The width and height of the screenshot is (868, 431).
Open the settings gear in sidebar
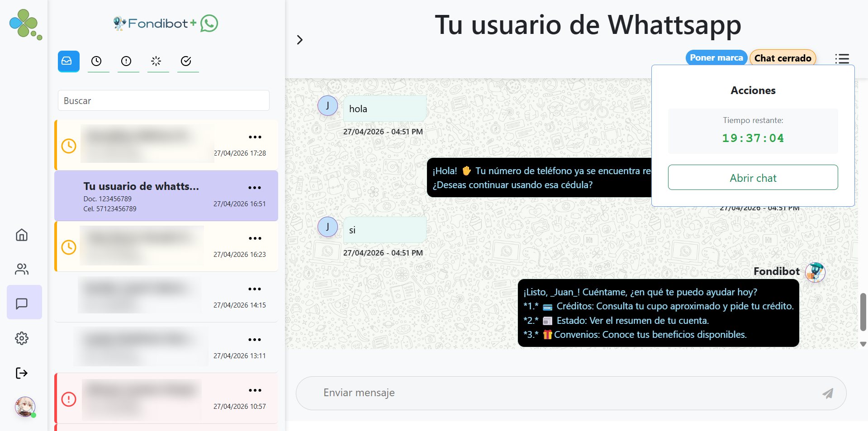(22, 338)
